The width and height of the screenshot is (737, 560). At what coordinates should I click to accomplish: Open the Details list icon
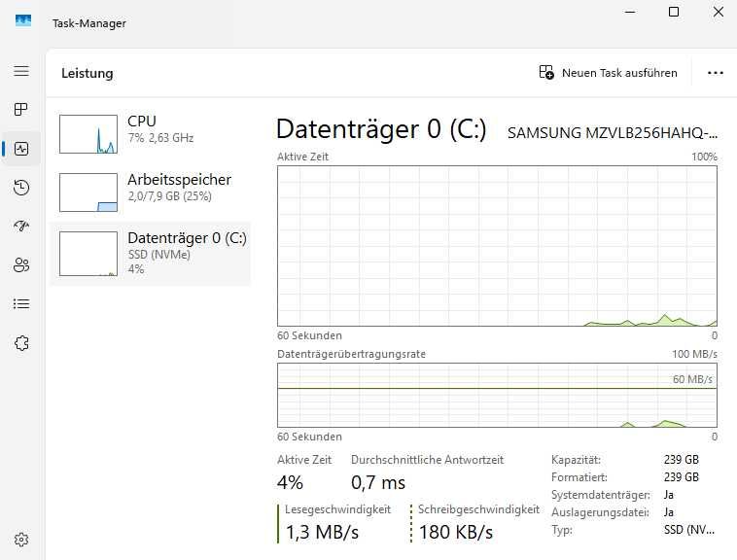click(21, 303)
